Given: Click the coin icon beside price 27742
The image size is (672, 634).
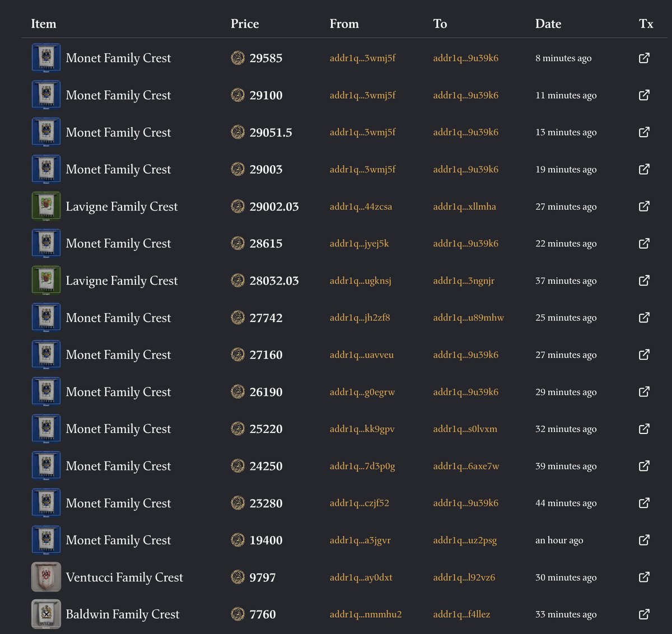Looking at the screenshot, I should [238, 318].
